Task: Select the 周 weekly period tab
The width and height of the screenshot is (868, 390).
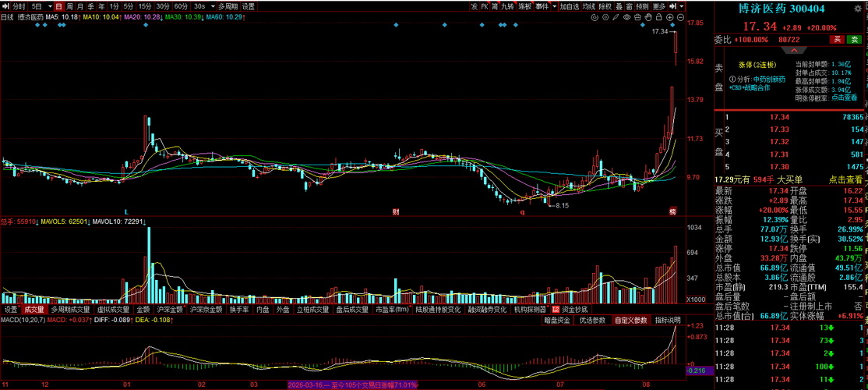Action: coord(70,7)
